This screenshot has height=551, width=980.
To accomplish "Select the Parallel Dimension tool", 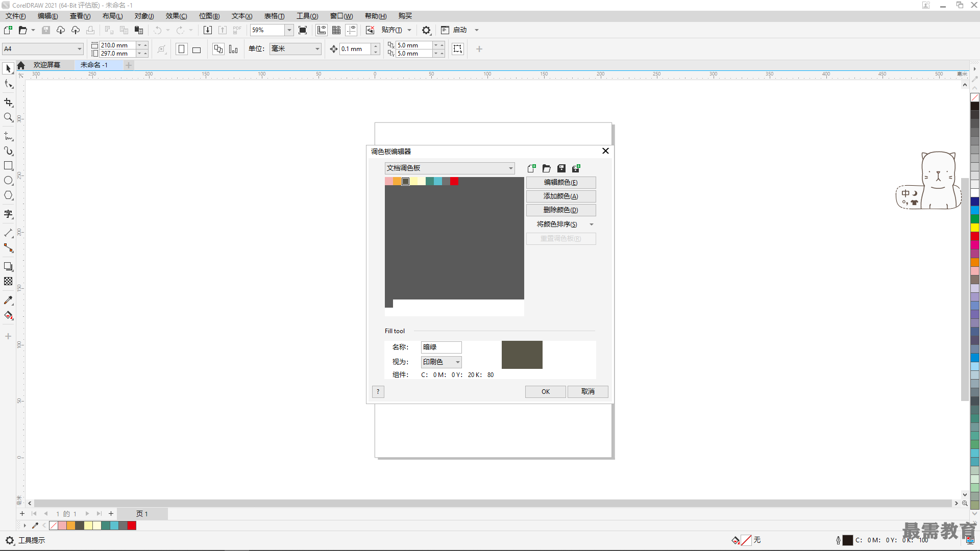I will 8,233.
